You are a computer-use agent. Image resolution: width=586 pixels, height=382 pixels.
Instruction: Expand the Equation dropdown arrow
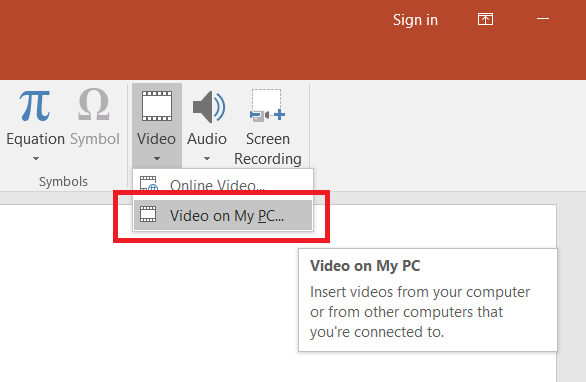coord(36,158)
